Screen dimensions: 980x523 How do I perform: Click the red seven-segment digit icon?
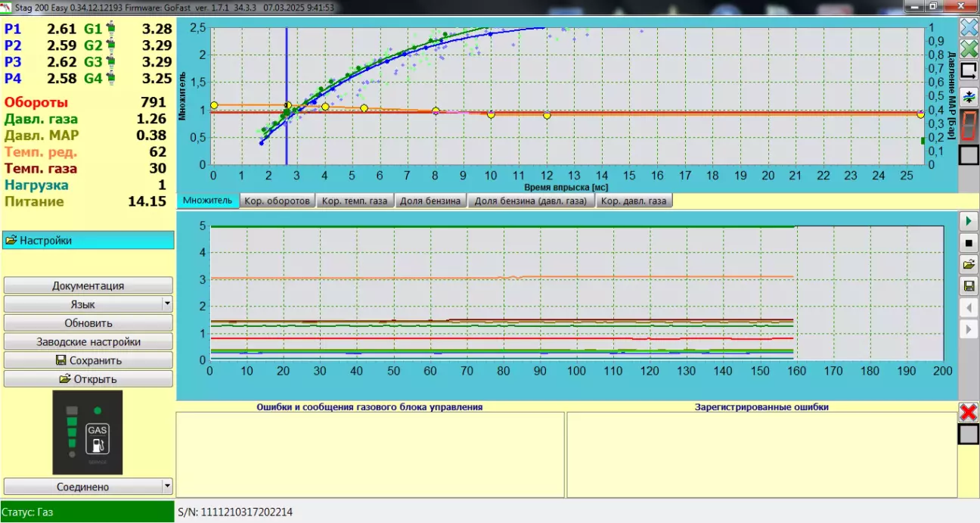(969, 126)
